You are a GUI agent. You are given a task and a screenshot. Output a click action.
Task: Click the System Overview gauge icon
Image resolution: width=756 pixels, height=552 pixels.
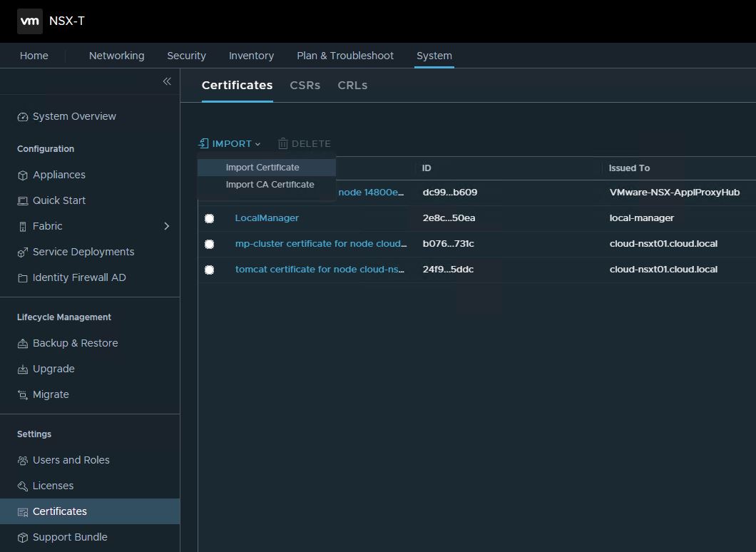(x=23, y=117)
